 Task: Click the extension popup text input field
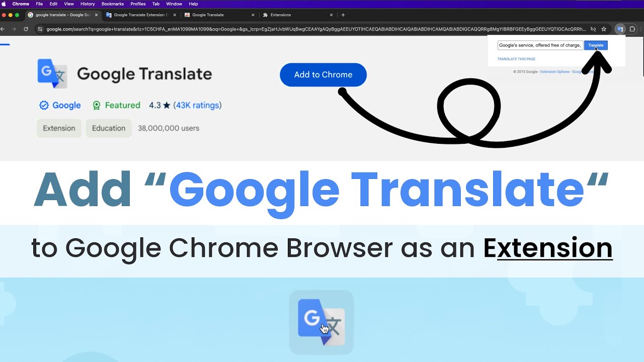[540, 45]
